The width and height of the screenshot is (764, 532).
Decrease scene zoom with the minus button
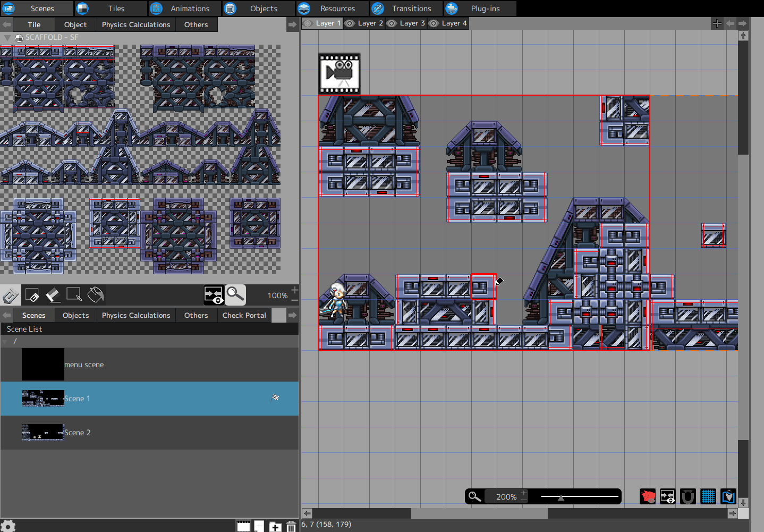[x=524, y=501]
